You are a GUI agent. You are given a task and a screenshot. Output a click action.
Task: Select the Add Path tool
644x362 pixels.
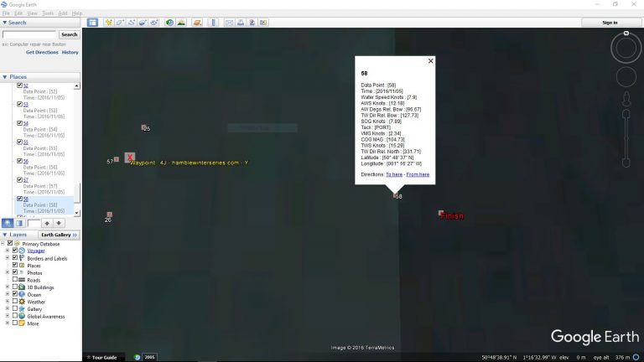132,23
